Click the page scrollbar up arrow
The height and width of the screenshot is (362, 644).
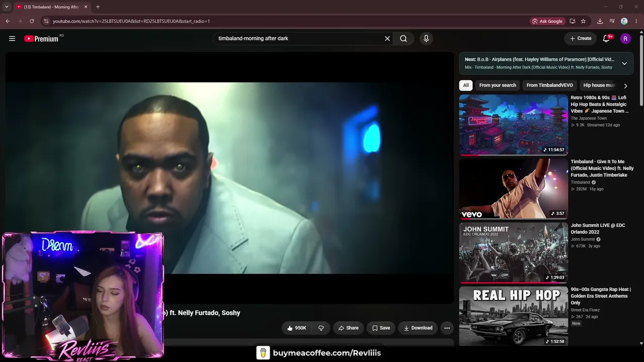click(641, 33)
